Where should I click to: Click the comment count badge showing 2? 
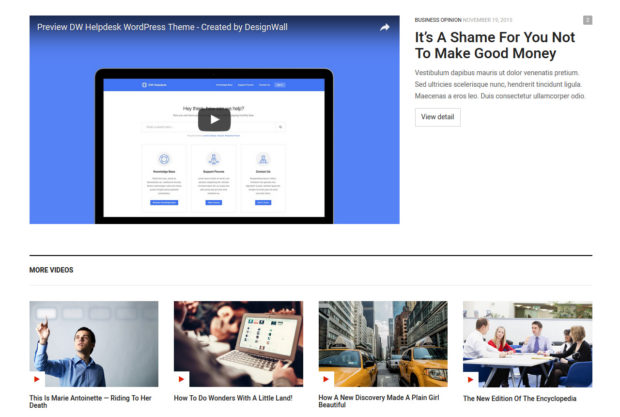(x=587, y=20)
